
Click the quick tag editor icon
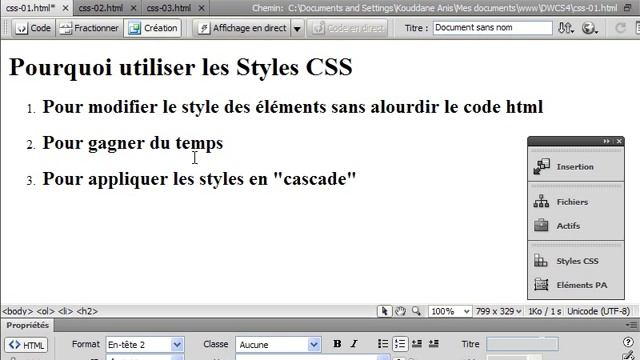tap(629, 356)
